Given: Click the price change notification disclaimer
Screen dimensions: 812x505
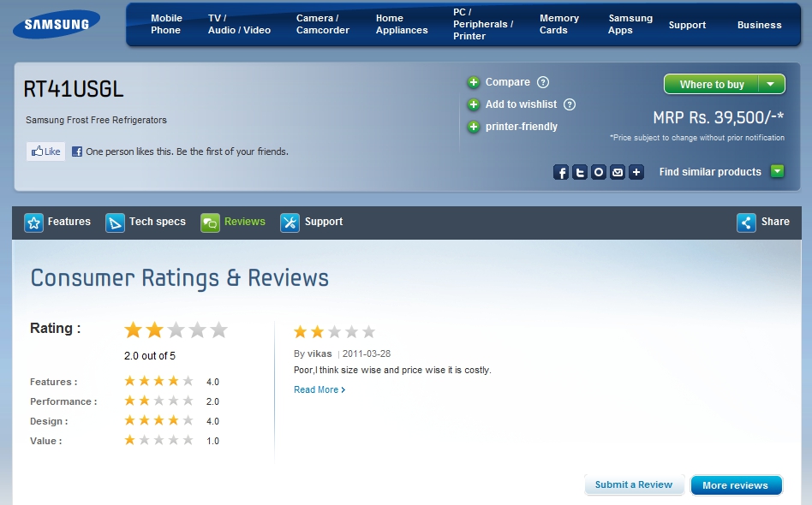Looking at the screenshot, I should coord(697,138).
